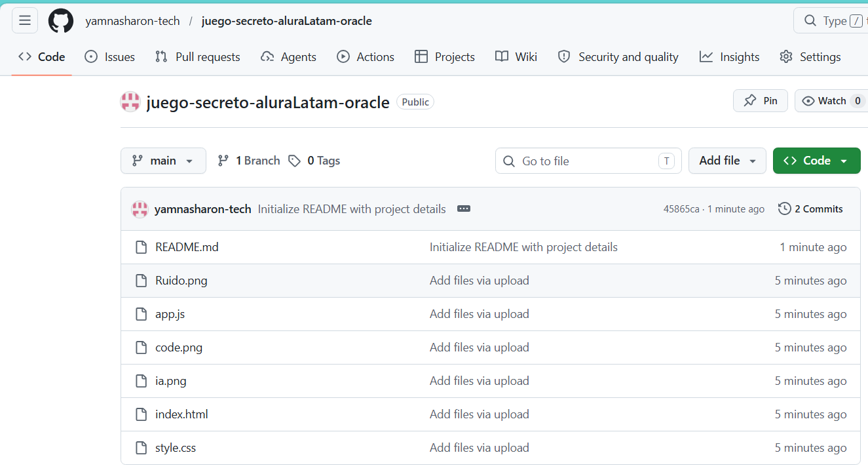Expand commit message ellipsis button
Viewport: 868px width, 476px height.
point(464,209)
